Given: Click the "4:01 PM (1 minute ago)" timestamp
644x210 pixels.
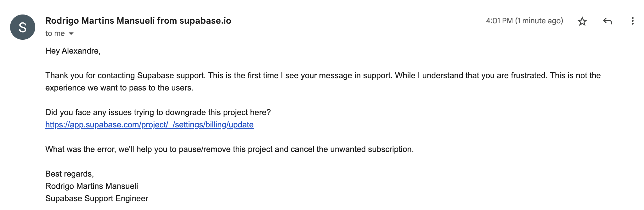Looking at the screenshot, I should point(524,21).
